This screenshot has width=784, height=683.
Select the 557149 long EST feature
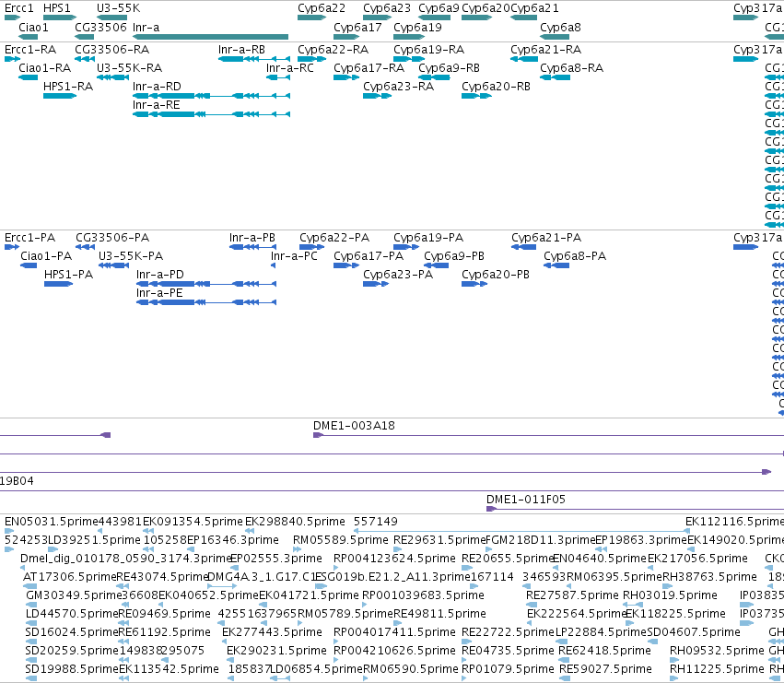(521, 531)
